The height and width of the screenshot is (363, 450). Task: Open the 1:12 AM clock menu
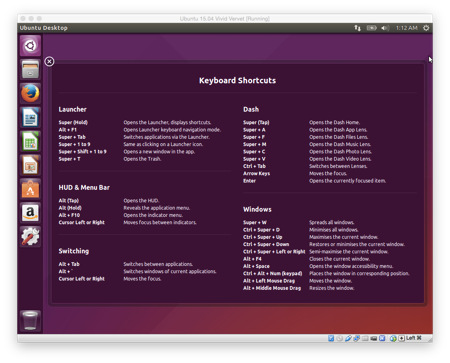pyautogui.click(x=407, y=28)
